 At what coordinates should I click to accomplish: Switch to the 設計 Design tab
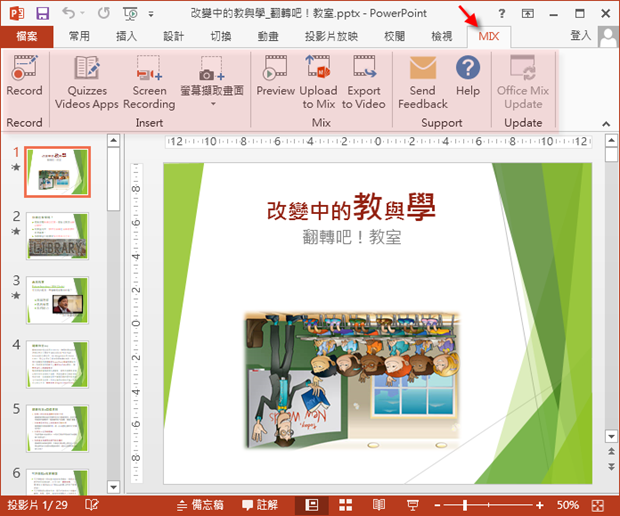[x=174, y=36]
